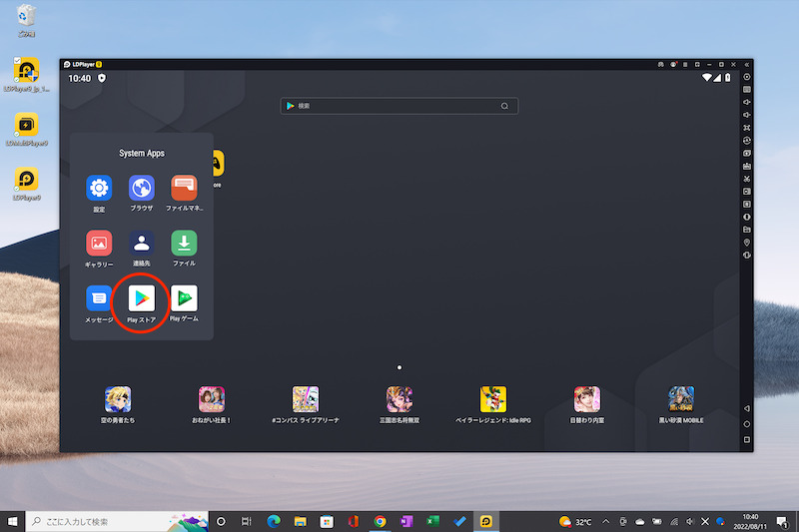Collapse the LDPlayer sidebar with double chevron
Viewport: 799px width, 532px height.
747,63
